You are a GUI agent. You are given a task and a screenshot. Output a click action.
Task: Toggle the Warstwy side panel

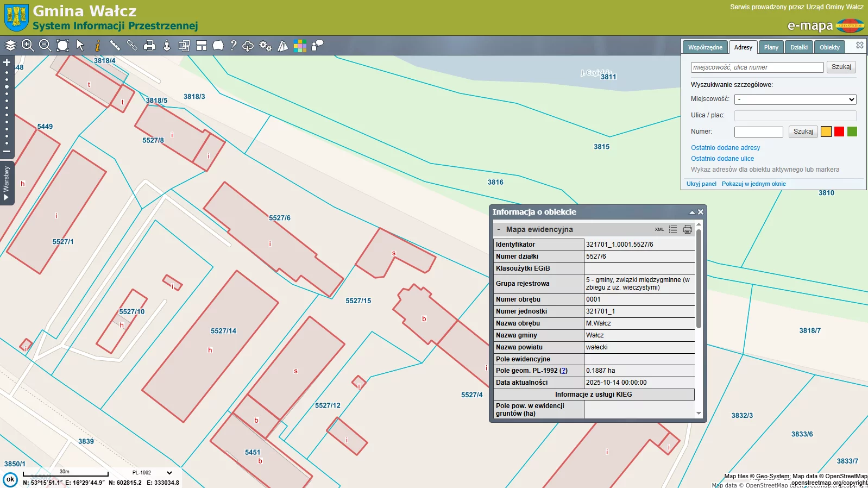click(x=7, y=183)
